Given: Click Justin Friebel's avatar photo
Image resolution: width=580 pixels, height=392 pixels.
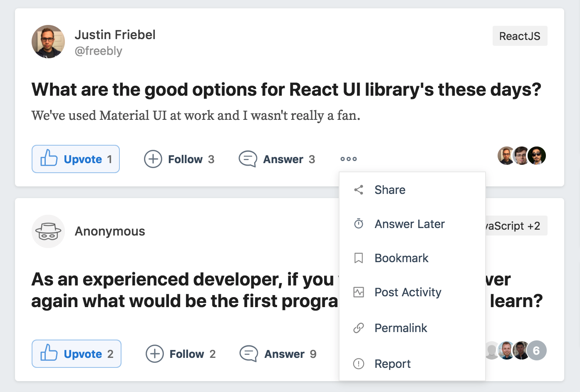Looking at the screenshot, I should click(48, 42).
